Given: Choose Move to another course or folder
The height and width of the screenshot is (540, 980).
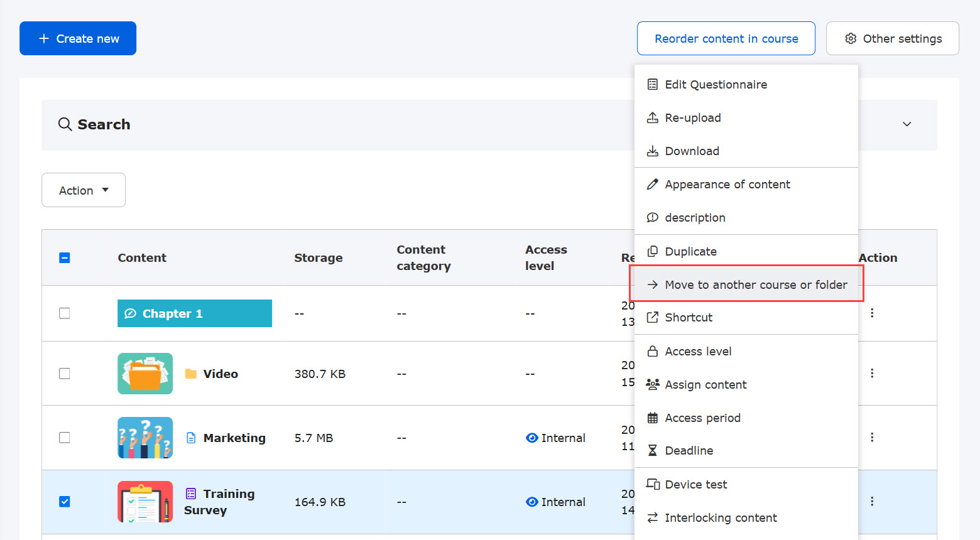Looking at the screenshot, I should tap(747, 284).
